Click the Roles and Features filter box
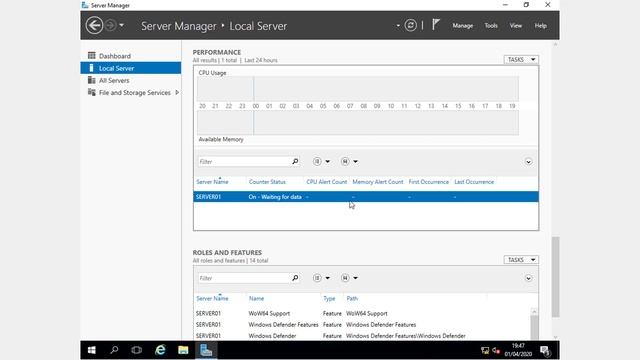Image resolution: width=640 pixels, height=360 pixels. point(244,278)
